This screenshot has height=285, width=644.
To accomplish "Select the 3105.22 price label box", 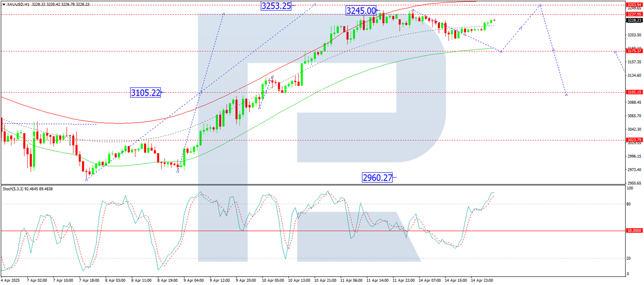I will click(x=145, y=93).
